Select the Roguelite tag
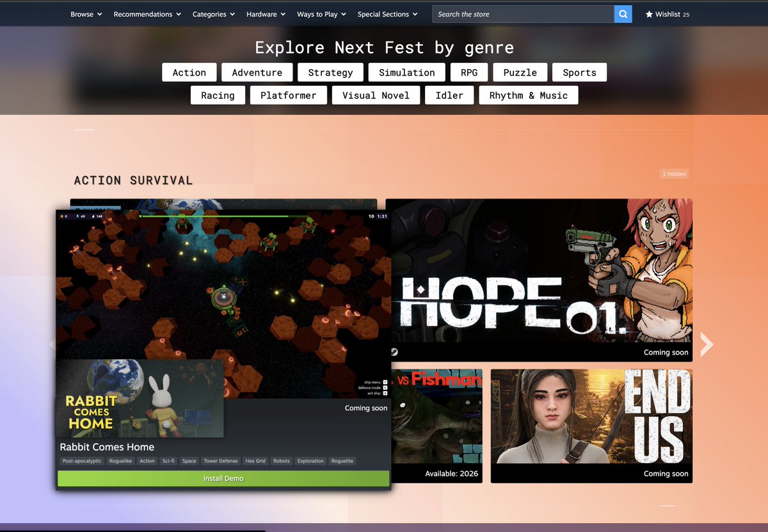Image resolution: width=768 pixels, height=532 pixels. pyautogui.click(x=342, y=461)
